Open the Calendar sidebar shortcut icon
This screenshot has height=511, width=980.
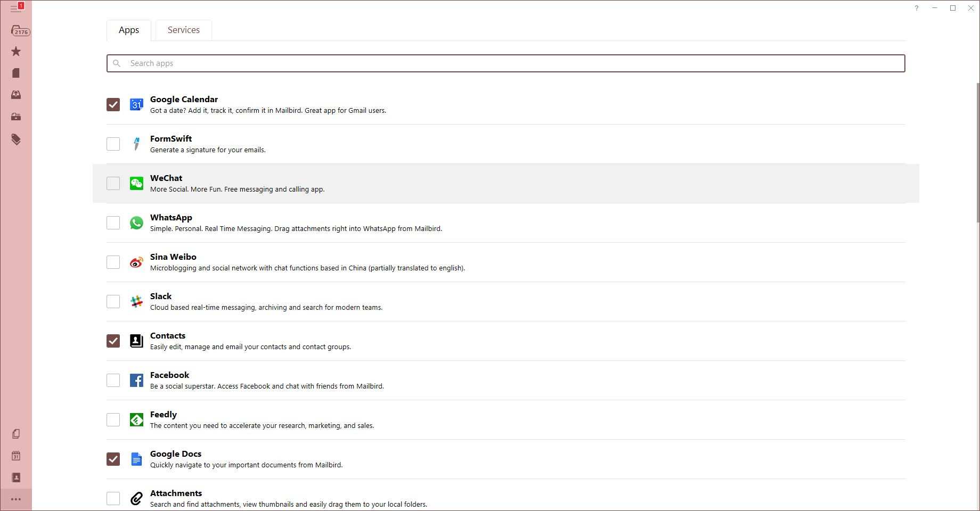point(16,456)
